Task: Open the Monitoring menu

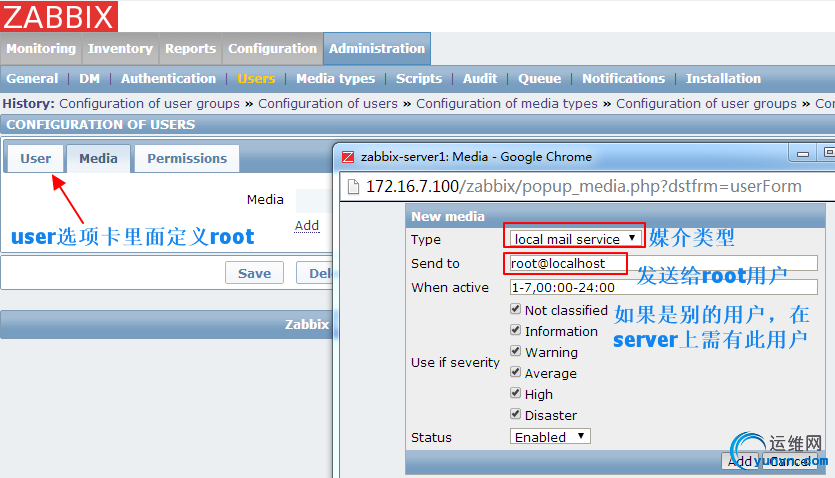Action: pos(41,48)
